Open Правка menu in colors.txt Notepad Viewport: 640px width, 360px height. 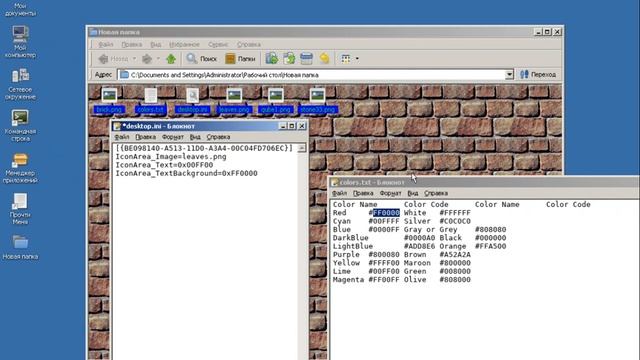(x=363, y=193)
